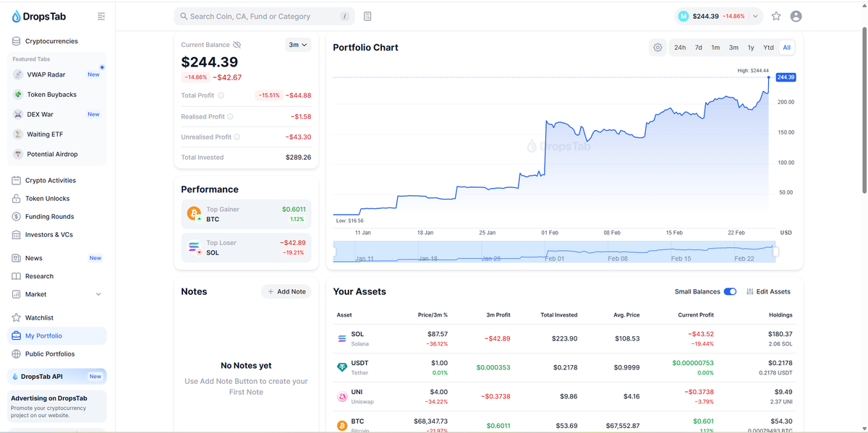The width and height of the screenshot is (868, 433).
Task: Collapse the sidebar menu icon
Action: [101, 16]
